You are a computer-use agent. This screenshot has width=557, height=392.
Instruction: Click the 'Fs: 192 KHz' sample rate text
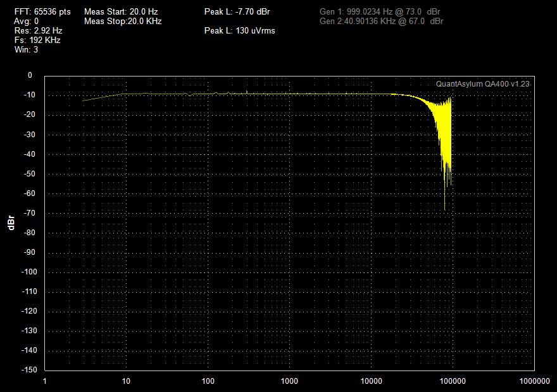coord(37,40)
